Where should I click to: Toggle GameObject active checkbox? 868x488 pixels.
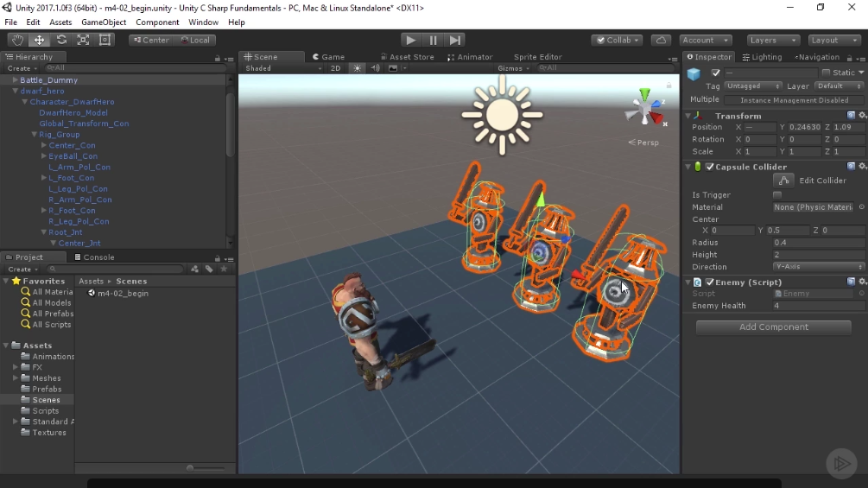pyautogui.click(x=716, y=73)
